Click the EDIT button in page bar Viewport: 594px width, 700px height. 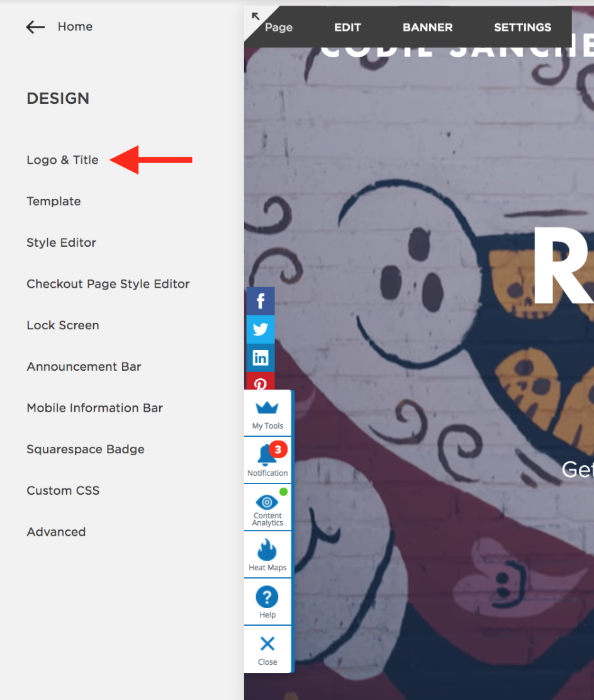pos(347,28)
